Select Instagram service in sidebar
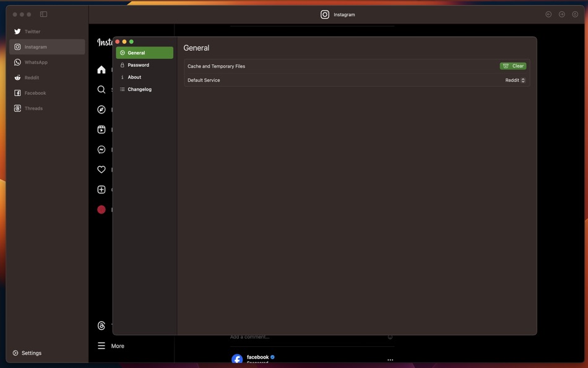Viewport: 588px width, 368px height. 47,47
